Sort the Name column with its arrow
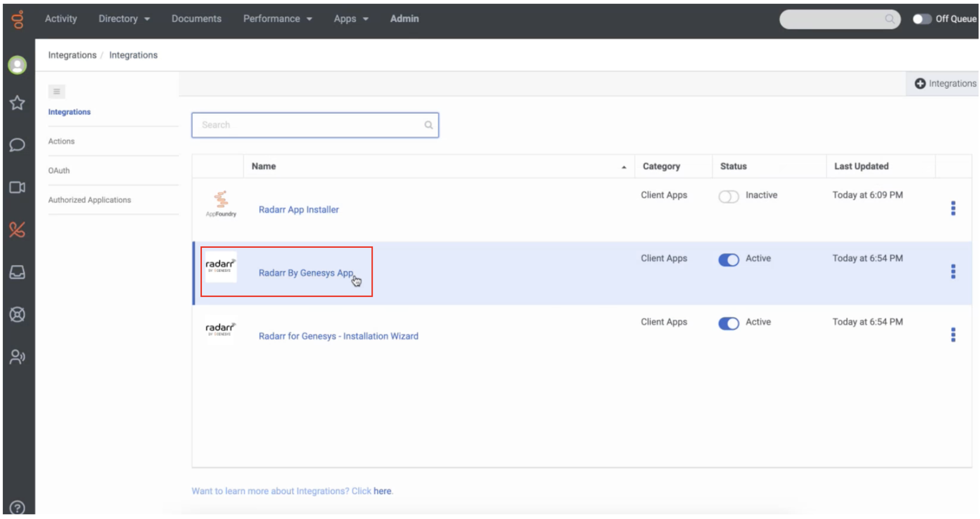Screen dimensions: 980x519 (x=624, y=167)
